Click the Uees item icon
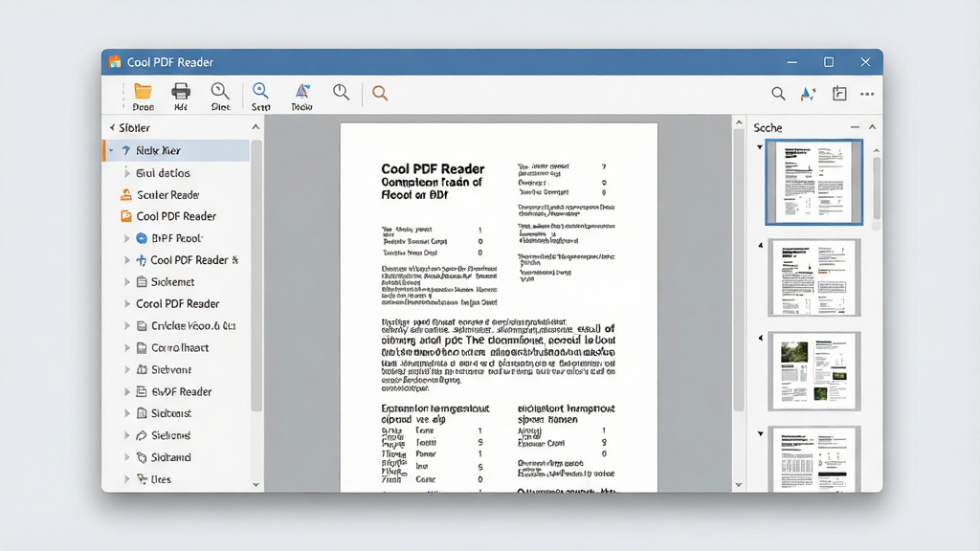Viewport: 980px width, 551px height. click(x=142, y=479)
